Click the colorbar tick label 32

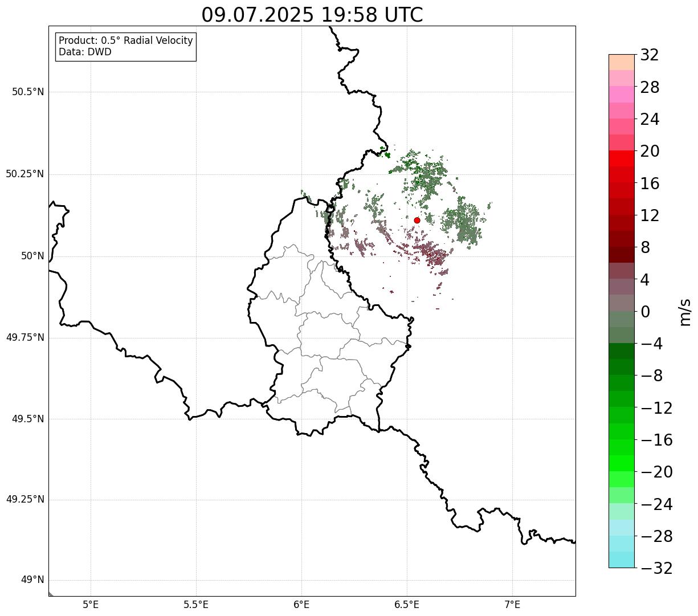tap(650, 55)
